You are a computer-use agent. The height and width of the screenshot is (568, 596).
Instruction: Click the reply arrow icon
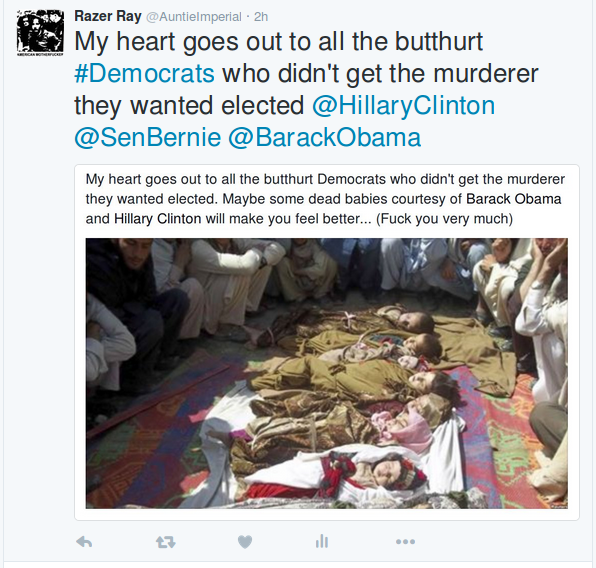pos(84,541)
